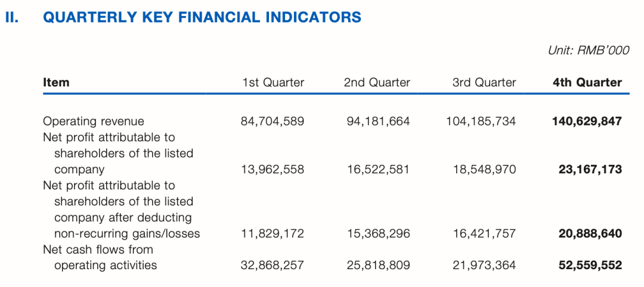Click 1st Quarter operating revenue value 84,704,589

pos(273,121)
